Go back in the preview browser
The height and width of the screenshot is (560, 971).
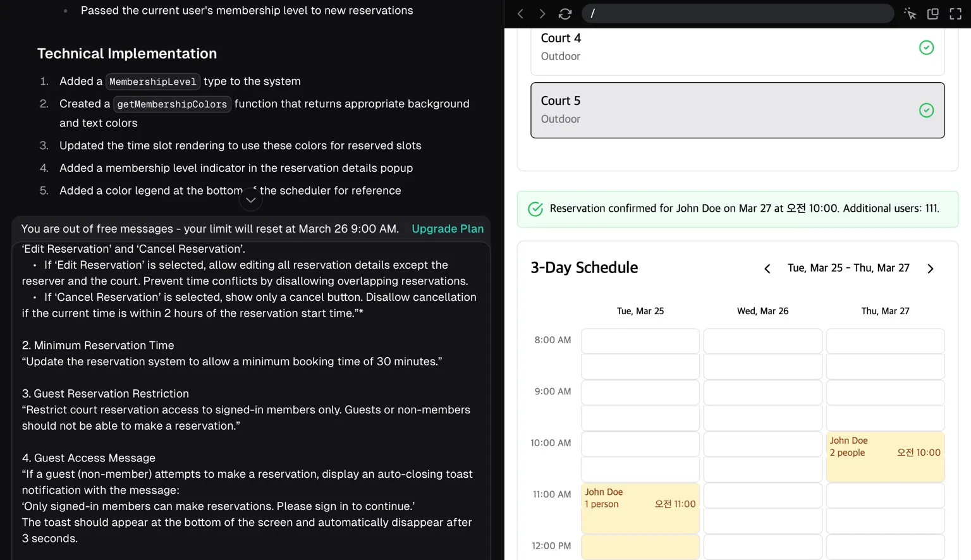coord(520,14)
